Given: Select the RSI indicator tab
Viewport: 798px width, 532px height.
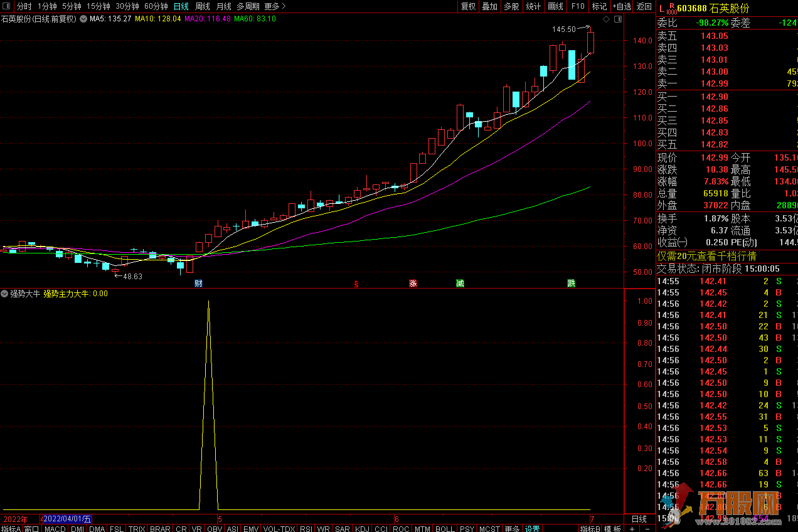Looking at the screenshot, I should coord(306,529).
